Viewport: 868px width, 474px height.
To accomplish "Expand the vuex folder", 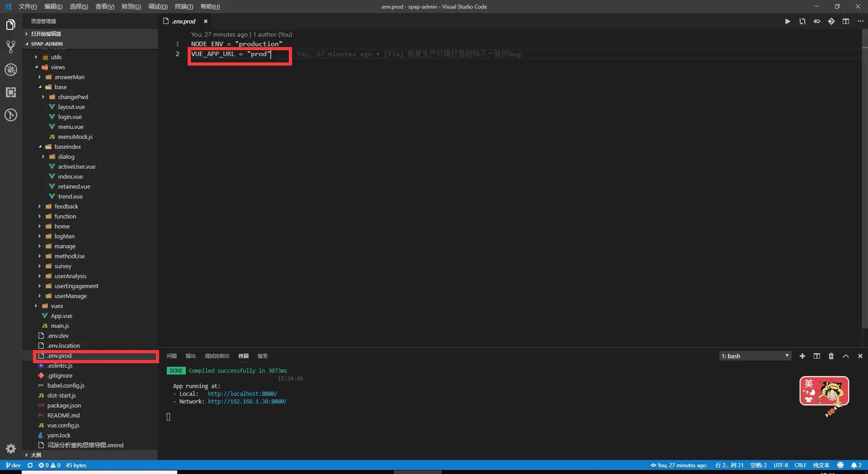I will coord(57,306).
